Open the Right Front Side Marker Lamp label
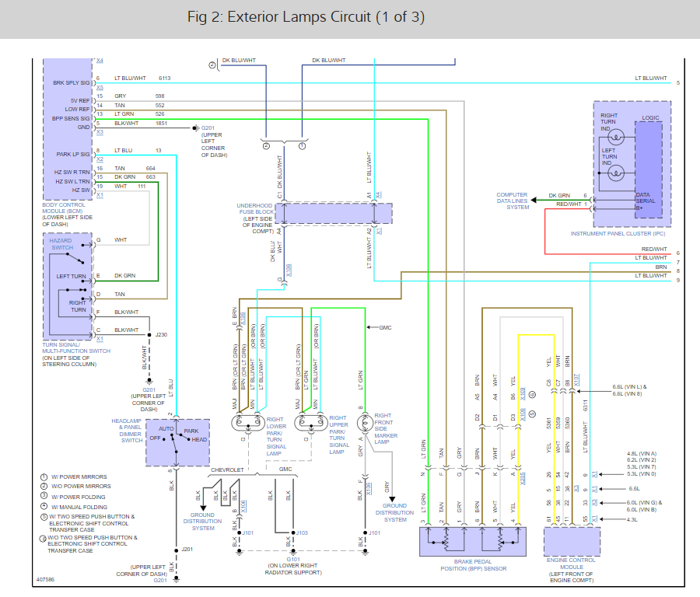This screenshot has width=700, height=597. pyautogui.click(x=386, y=429)
